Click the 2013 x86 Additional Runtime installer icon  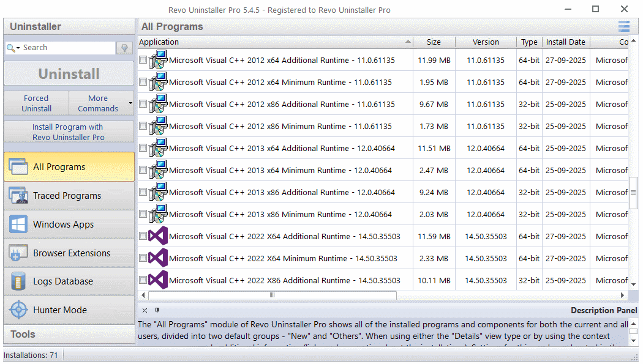pos(158,193)
